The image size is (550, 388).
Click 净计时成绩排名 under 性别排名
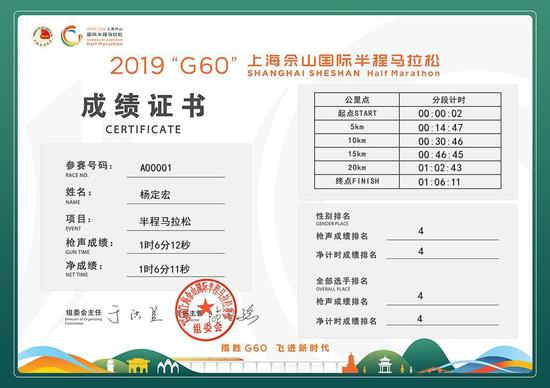[346, 255]
